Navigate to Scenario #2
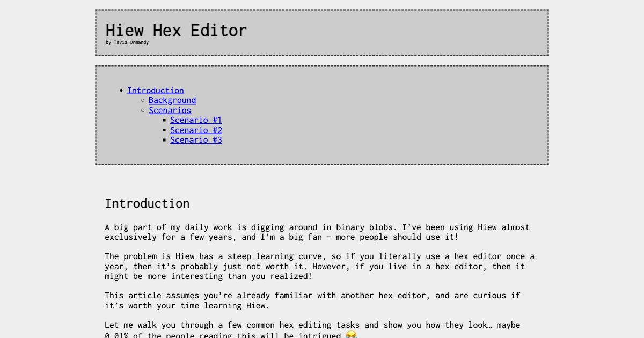Viewport: 644px width, 338px height. [196, 130]
